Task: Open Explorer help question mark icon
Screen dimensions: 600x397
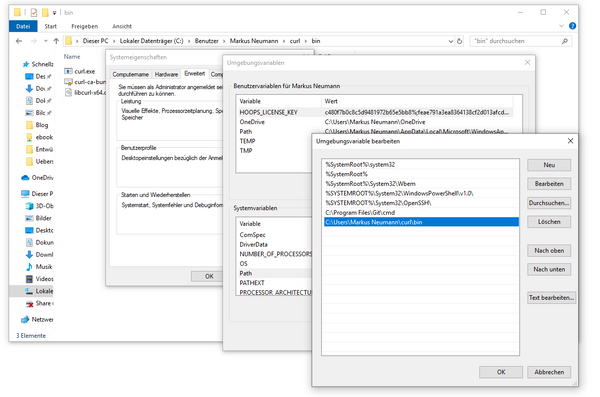Action: click(x=572, y=26)
